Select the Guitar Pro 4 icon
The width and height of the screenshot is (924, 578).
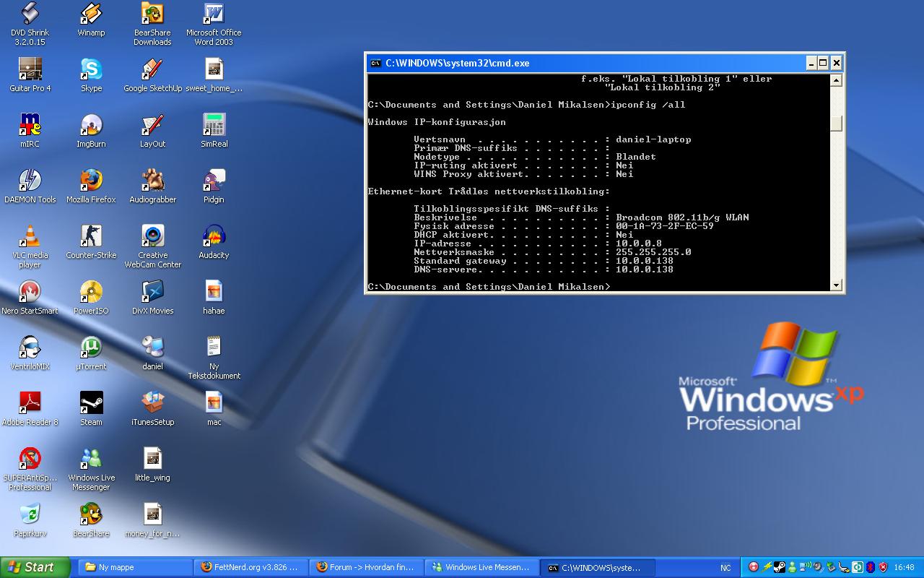click(x=30, y=75)
